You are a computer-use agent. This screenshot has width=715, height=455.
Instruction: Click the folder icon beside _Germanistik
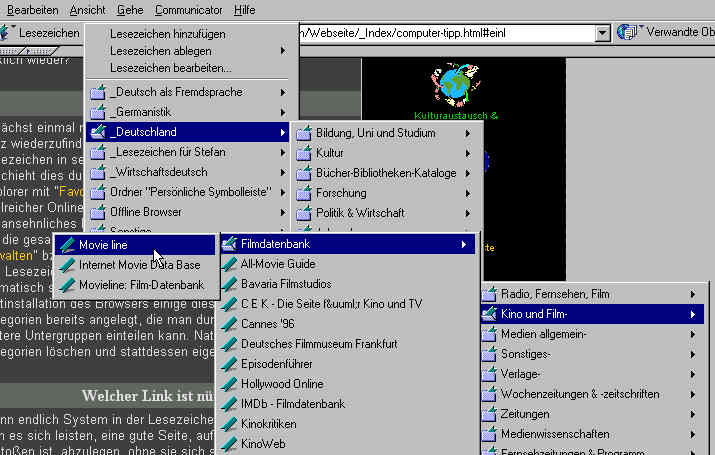[98, 112]
